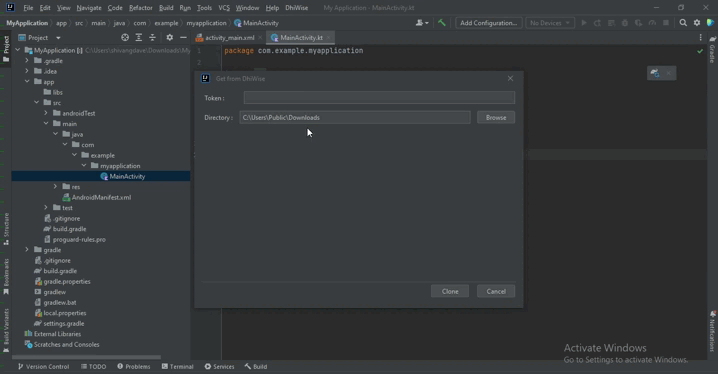Collapse the MyApplication root node
718x374 pixels.
coord(18,50)
